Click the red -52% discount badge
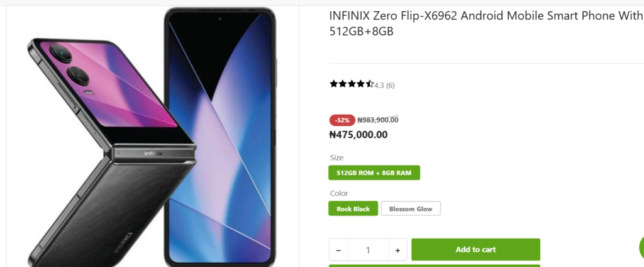The width and height of the screenshot is (644, 267). [342, 120]
